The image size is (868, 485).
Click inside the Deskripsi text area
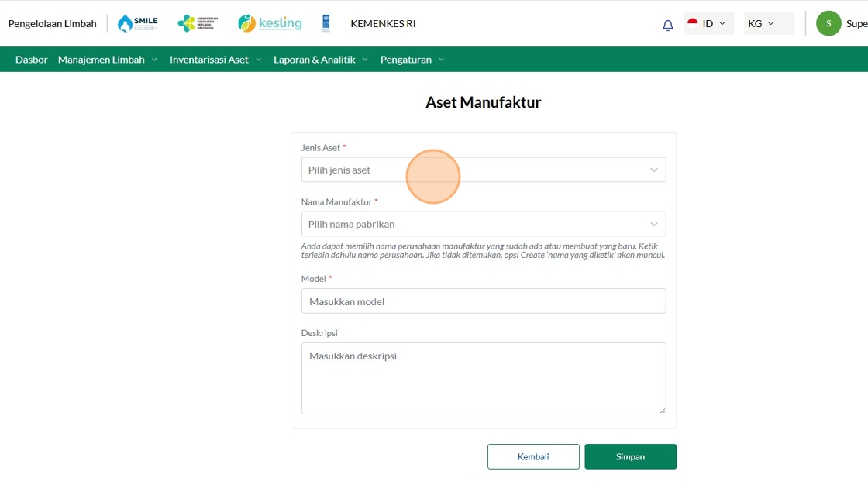tap(484, 378)
